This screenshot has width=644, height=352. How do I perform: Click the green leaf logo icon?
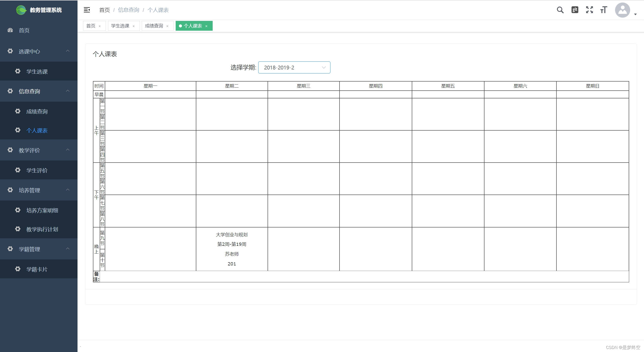[21, 10]
